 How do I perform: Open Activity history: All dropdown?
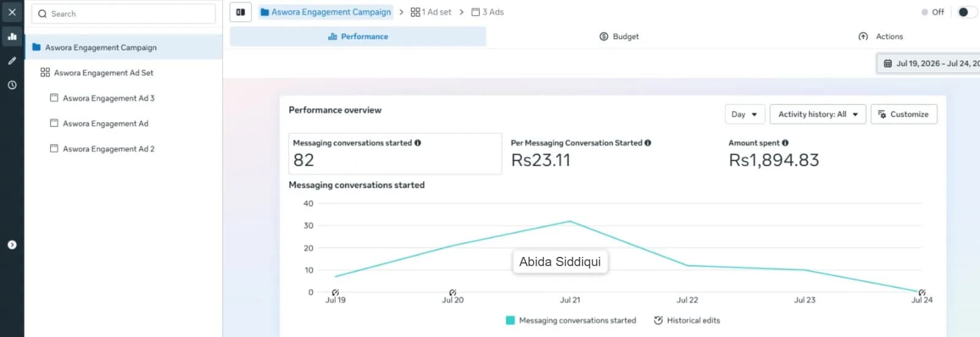tap(818, 114)
